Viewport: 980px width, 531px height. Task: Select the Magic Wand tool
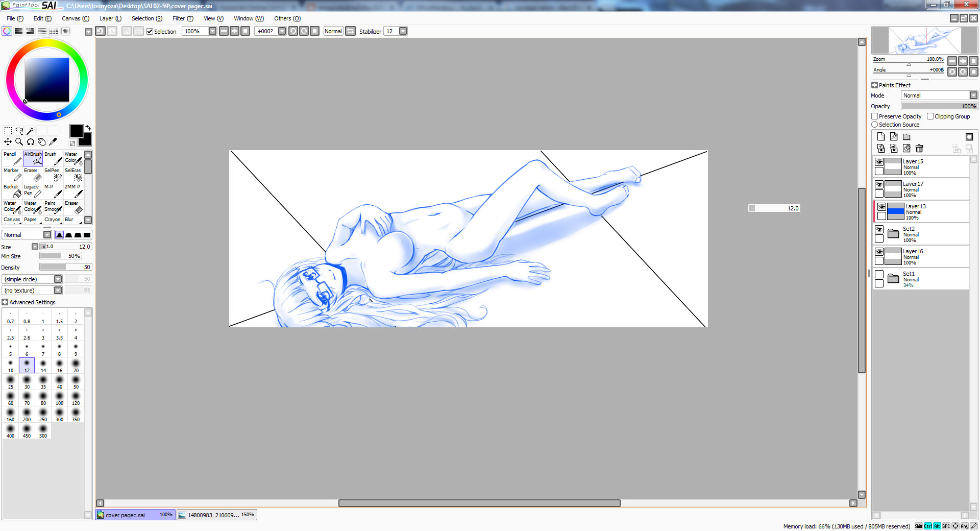pos(30,131)
